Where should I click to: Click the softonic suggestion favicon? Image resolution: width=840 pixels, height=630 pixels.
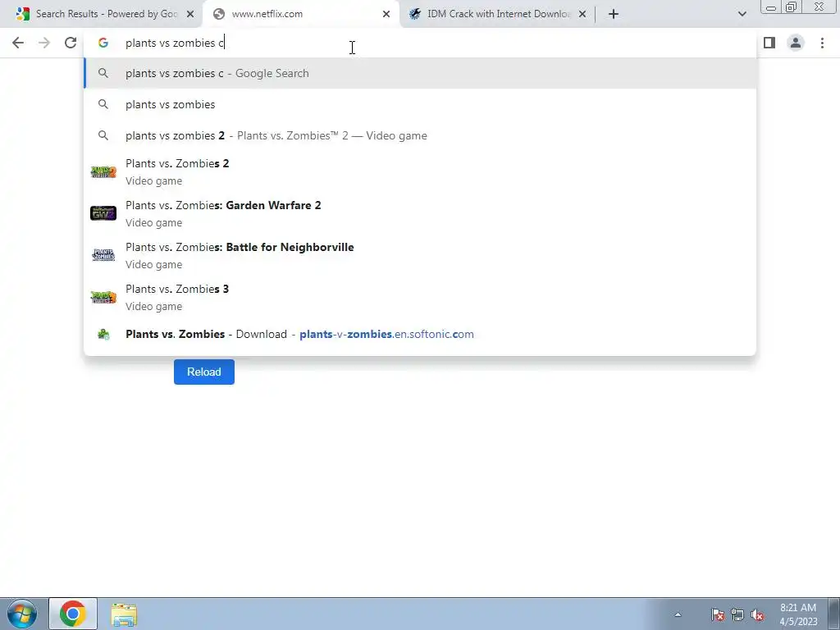[103, 335]
